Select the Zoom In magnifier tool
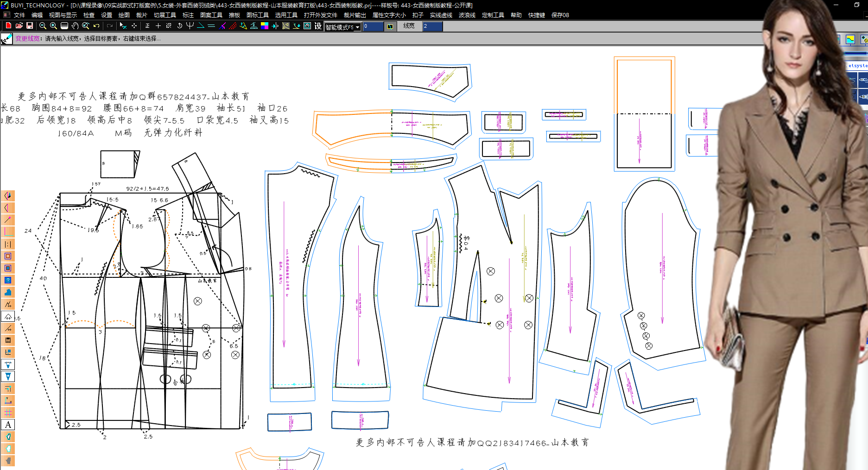This screenshot has width=868, height=470. [53, 26]
